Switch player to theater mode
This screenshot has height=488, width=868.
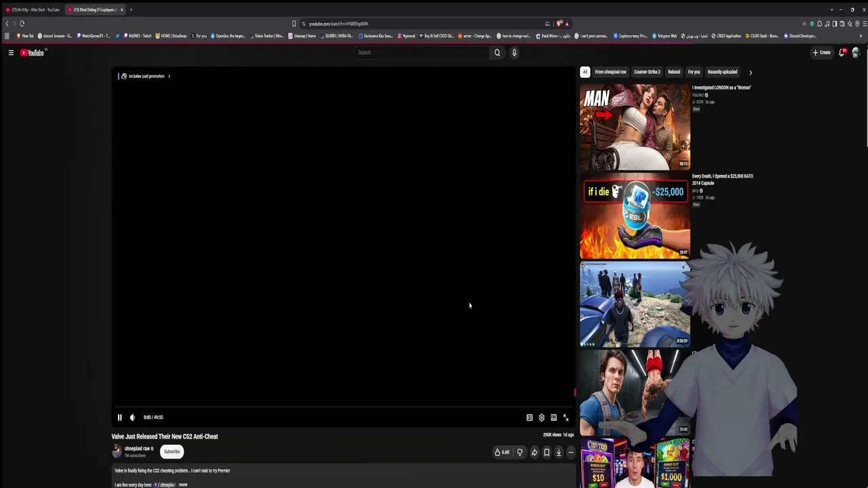pos(553,418)
